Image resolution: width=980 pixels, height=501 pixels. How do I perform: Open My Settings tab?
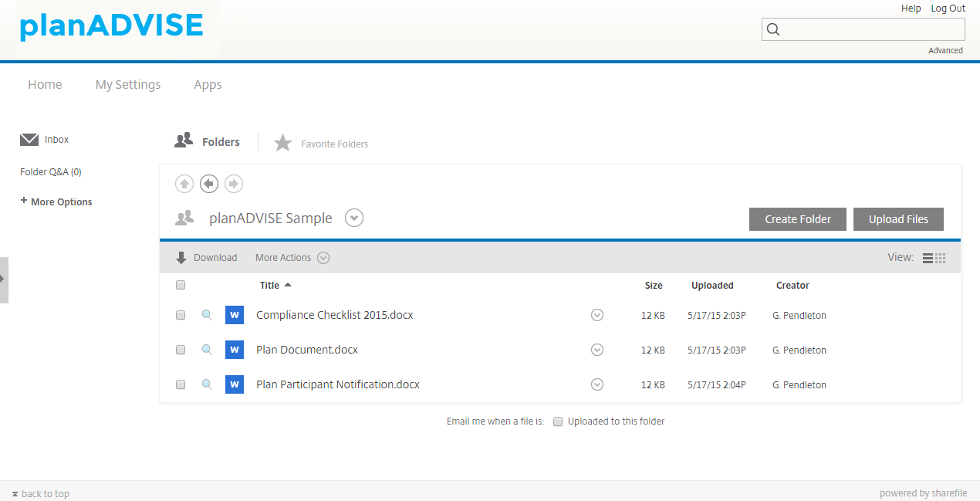(128, 85)
